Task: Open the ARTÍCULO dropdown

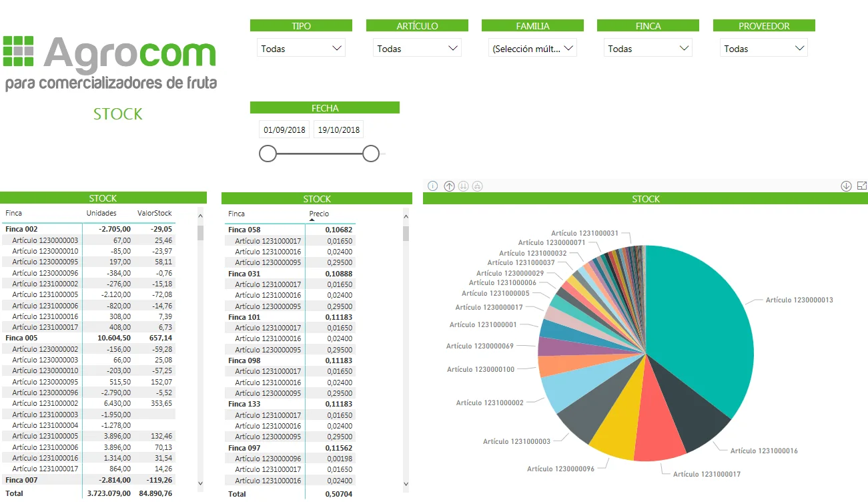Action: point(417,48)
